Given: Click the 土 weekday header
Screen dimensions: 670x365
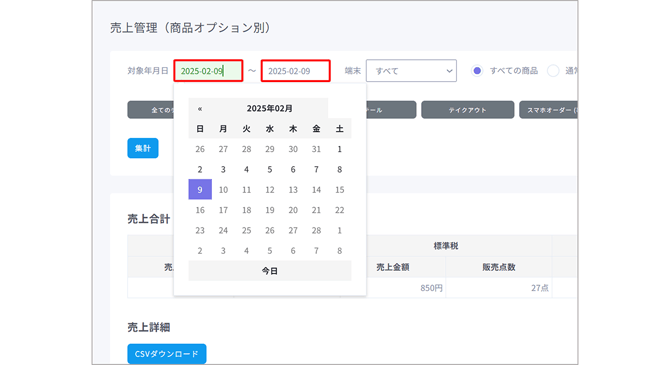Looking at the screenshot, I should 340,129.
